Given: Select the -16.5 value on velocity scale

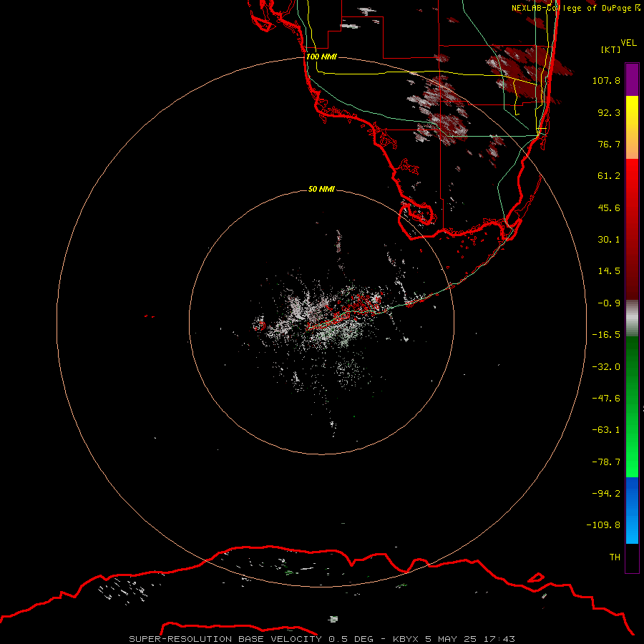Looking at the screenshot, I should point(606,335).
